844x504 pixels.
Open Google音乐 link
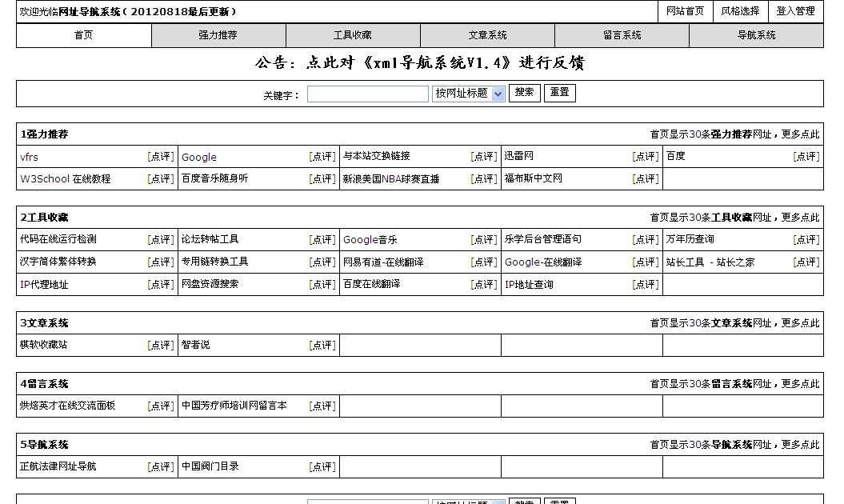pos(370,240)
